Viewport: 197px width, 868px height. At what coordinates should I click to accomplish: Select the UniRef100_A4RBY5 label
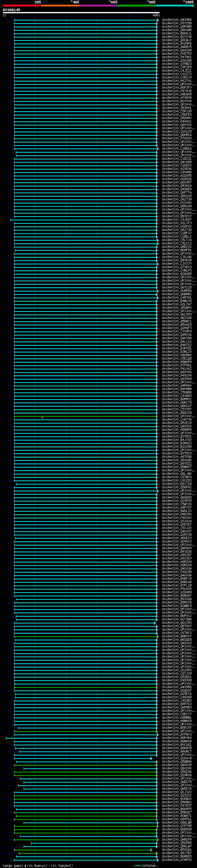coord(177,47)
